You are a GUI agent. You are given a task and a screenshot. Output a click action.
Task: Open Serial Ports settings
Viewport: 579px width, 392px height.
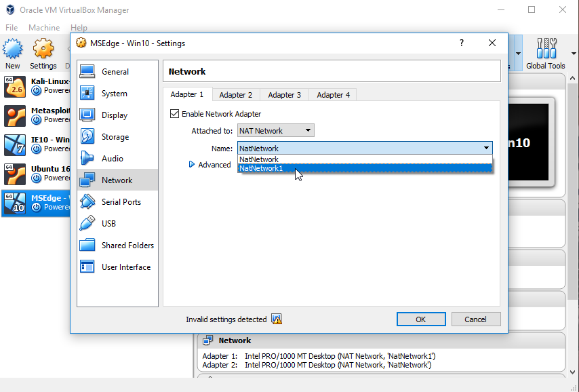[117, 201]
